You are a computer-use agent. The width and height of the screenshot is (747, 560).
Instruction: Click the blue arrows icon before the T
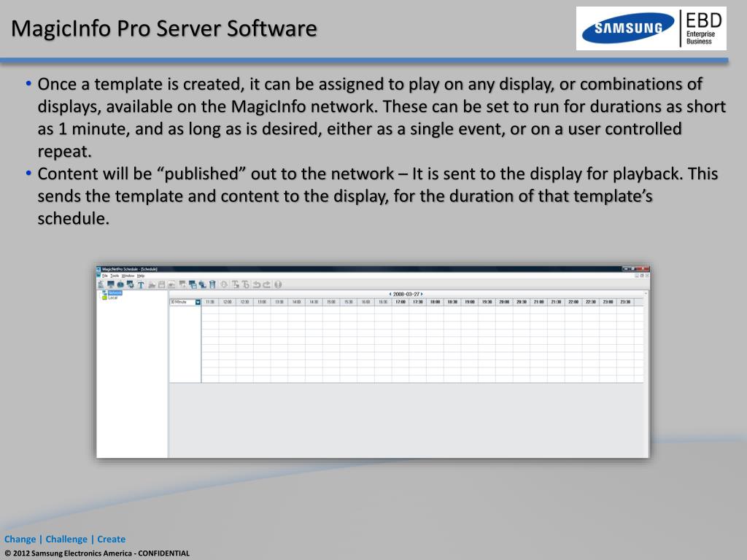click(x=131, y=284)
